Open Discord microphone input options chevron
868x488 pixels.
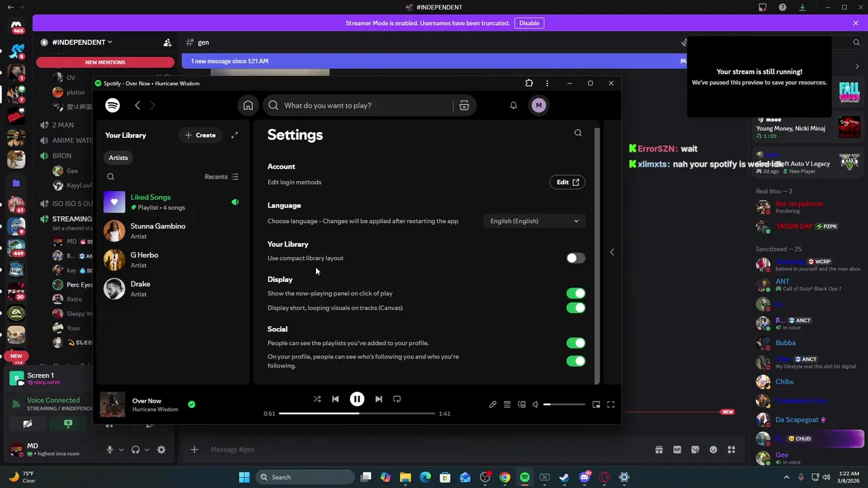pyautogui.click(x=121, y=449)
